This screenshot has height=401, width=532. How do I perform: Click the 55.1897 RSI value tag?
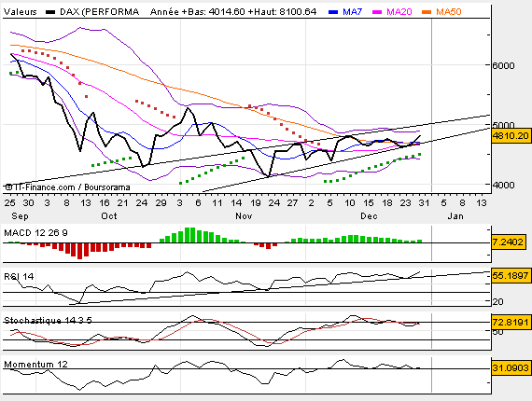click(x=511, y=275)
